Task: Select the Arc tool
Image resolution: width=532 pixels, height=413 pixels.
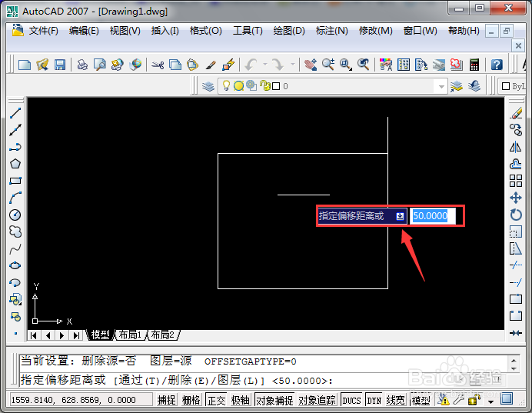Action: pyautogui.click(x=15, y=198)
